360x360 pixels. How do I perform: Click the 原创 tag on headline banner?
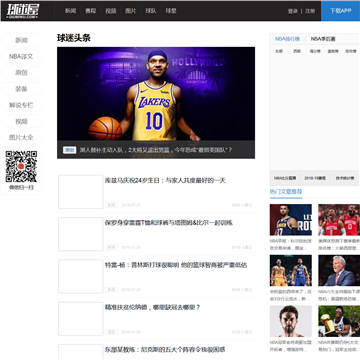(x=69, y=150)
